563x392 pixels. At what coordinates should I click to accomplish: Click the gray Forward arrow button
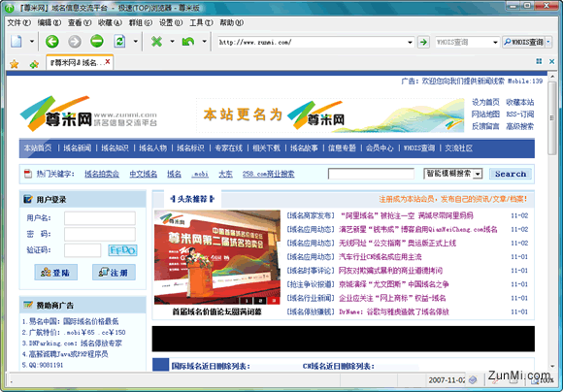coord(75,42)
